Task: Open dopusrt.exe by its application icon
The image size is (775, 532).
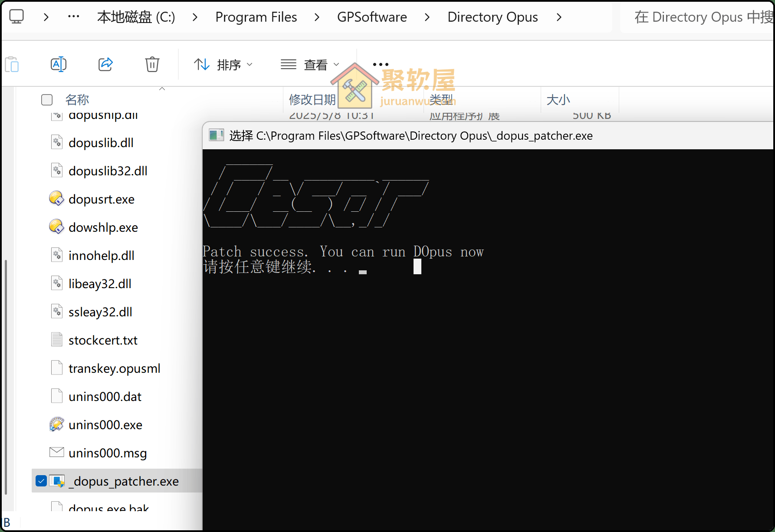Action: pyautogui.click(x=56, y=198)
